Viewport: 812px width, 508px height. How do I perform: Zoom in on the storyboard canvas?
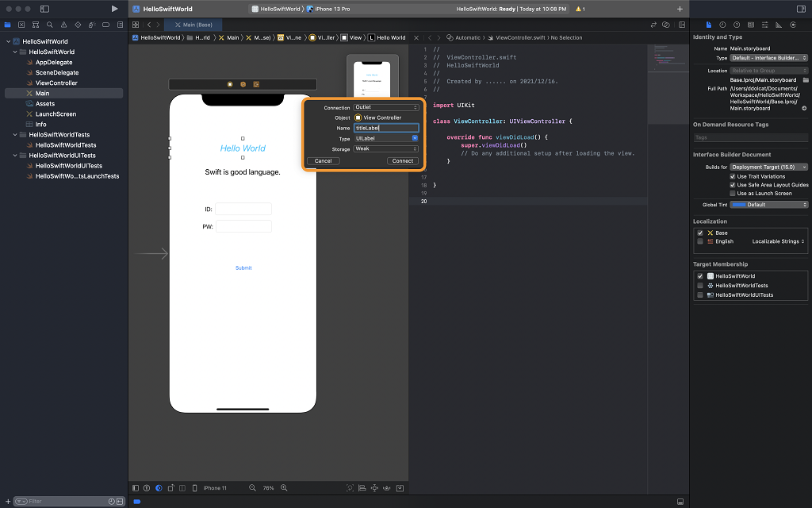284,488
